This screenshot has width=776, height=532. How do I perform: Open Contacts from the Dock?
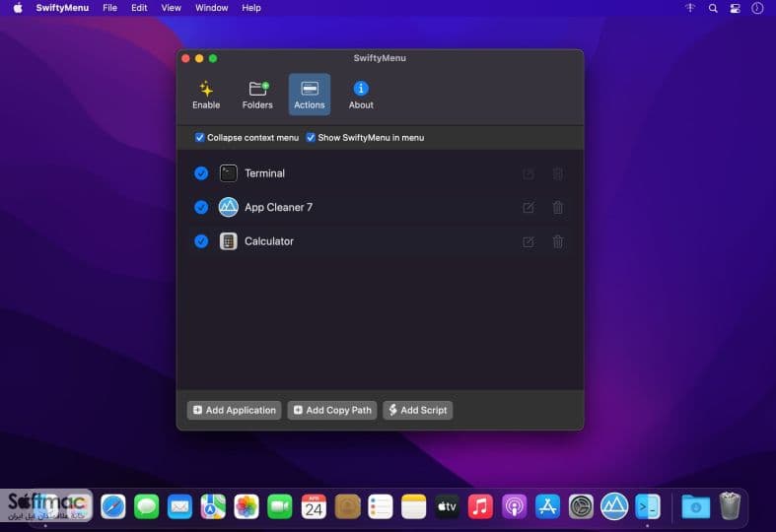pos(347,506)
